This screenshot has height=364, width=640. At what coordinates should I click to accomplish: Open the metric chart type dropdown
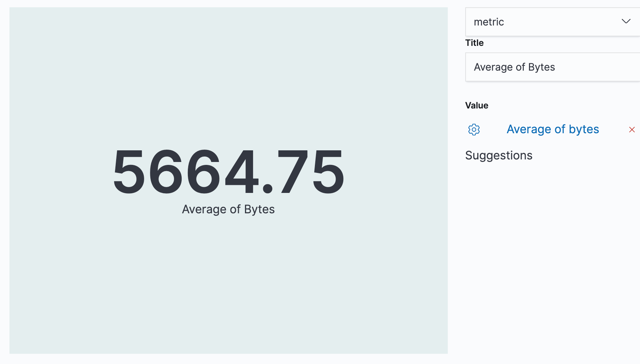553,22
